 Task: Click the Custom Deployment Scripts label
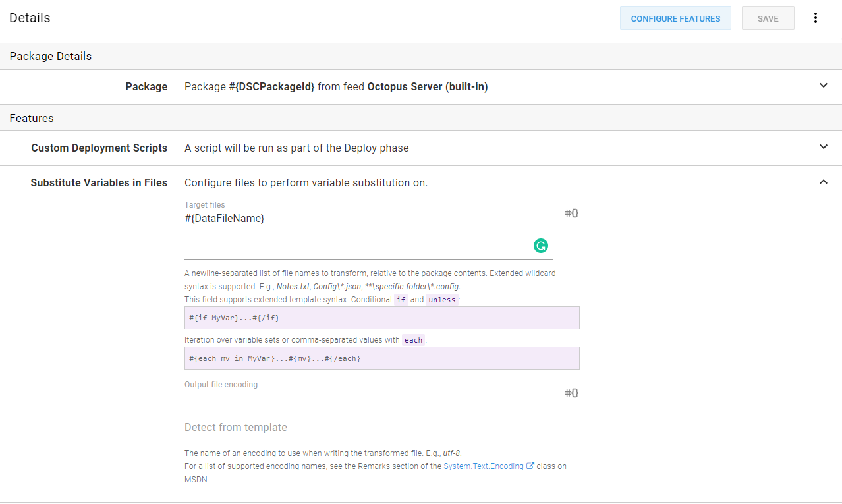pyautogui.click(x=99, y=148)
